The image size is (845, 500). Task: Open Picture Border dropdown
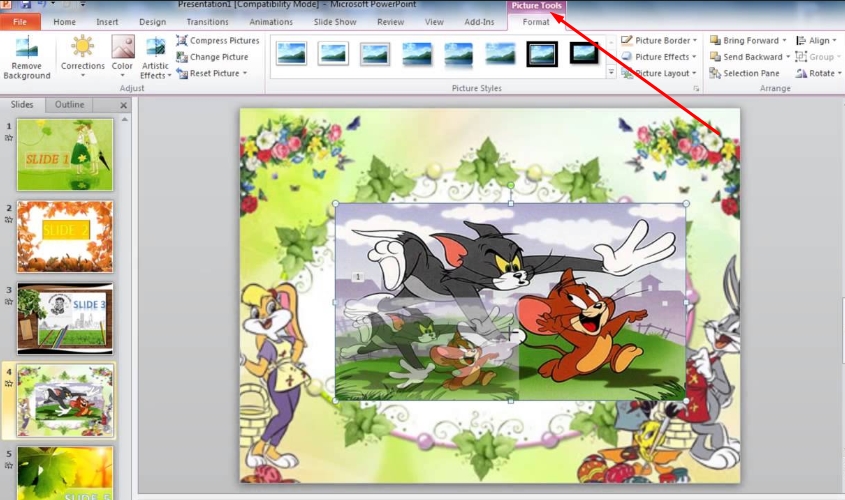click(659, 40)
